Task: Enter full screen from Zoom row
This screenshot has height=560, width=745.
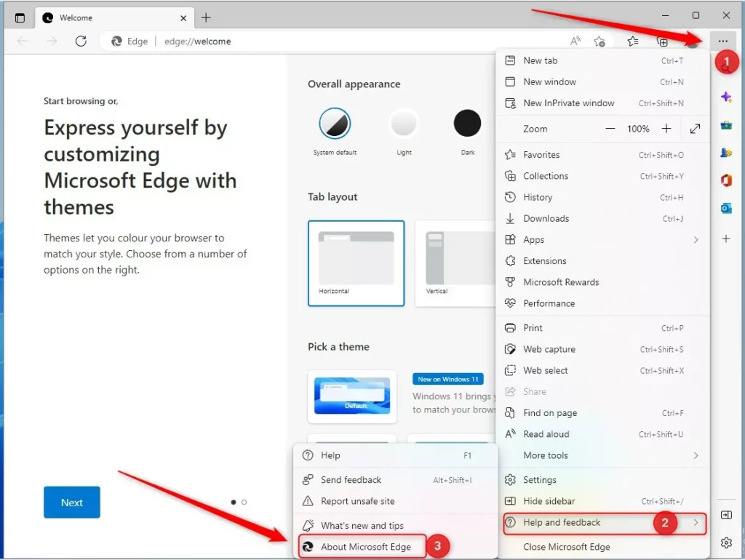Action: (x=695, y=129)
